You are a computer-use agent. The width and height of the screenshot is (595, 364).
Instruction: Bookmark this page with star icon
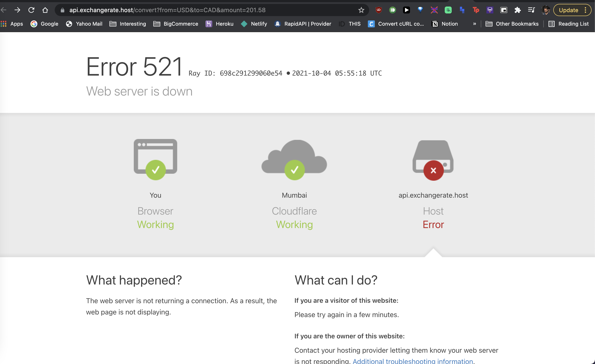[x=361, y=10]
